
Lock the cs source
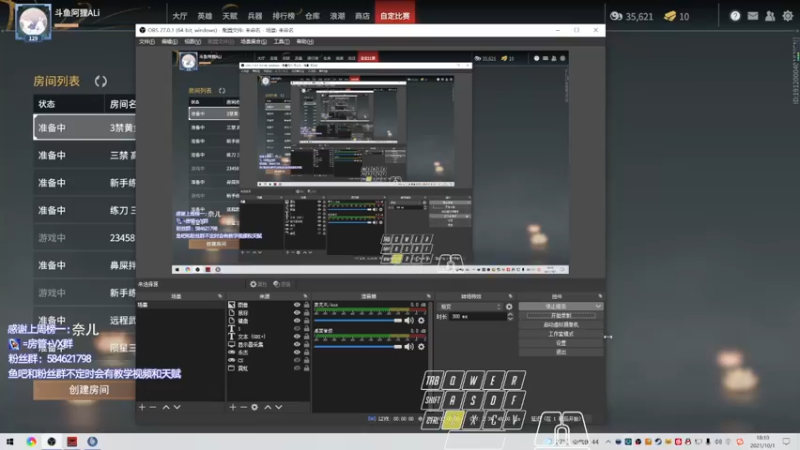point(307,360)
